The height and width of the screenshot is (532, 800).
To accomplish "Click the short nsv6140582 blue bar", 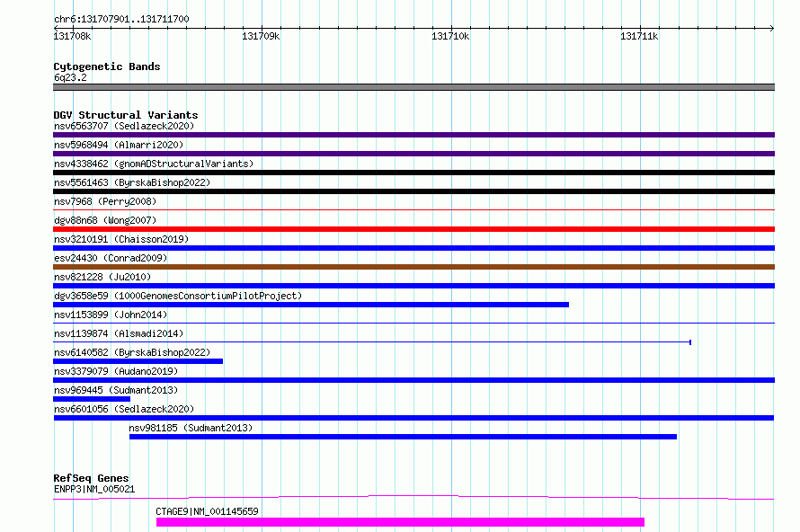I will click(138, 361).
